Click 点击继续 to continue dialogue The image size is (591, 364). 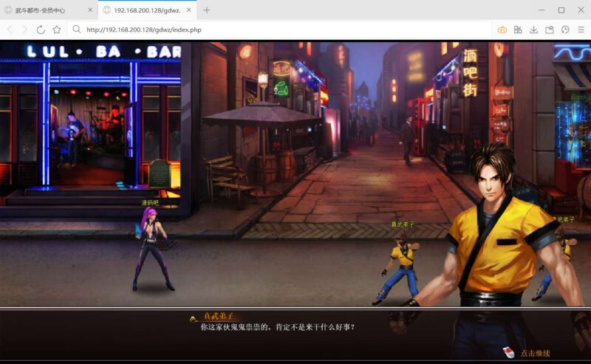[x=535, y=354]
